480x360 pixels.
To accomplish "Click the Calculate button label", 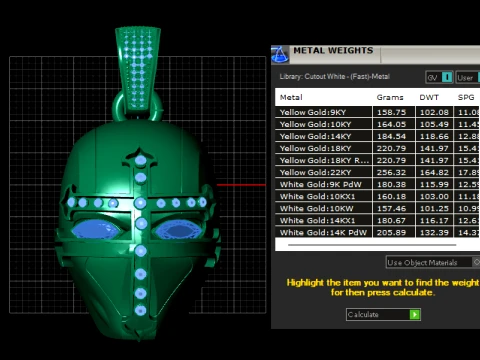I will click(x=363, y=315).
